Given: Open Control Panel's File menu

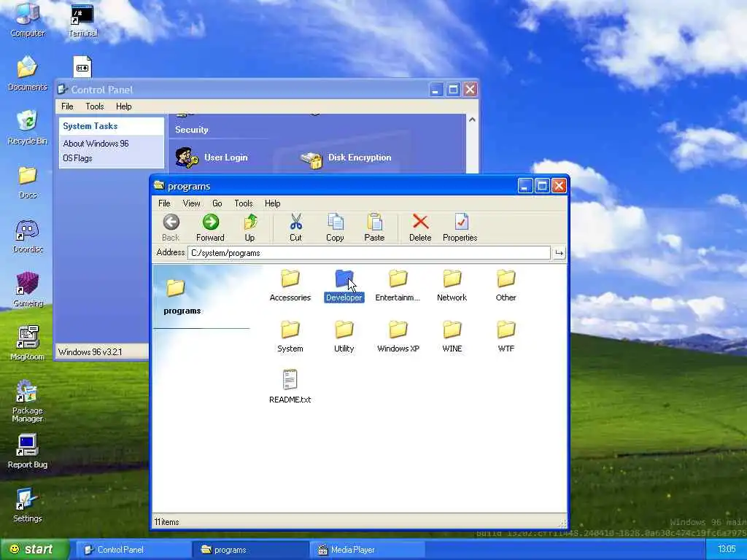Looking at the screenshot, I should click(x=67, y=106).
